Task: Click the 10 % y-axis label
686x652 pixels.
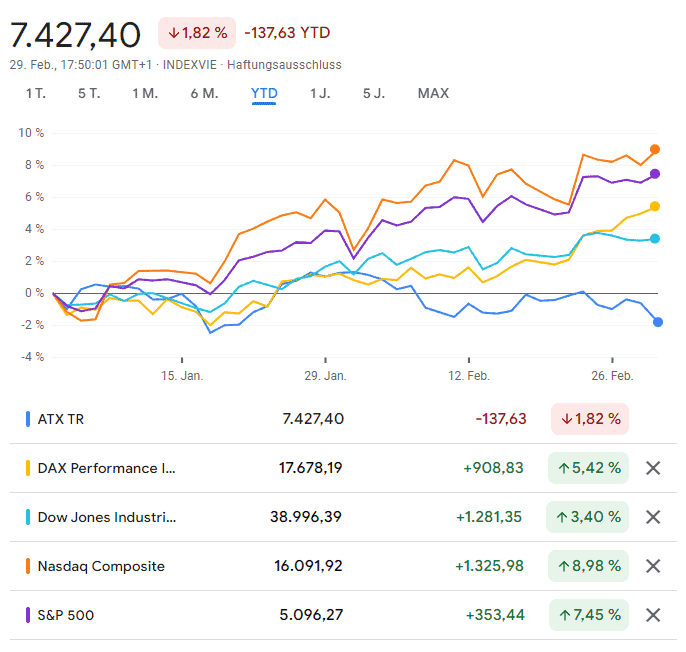Action: 31,133
